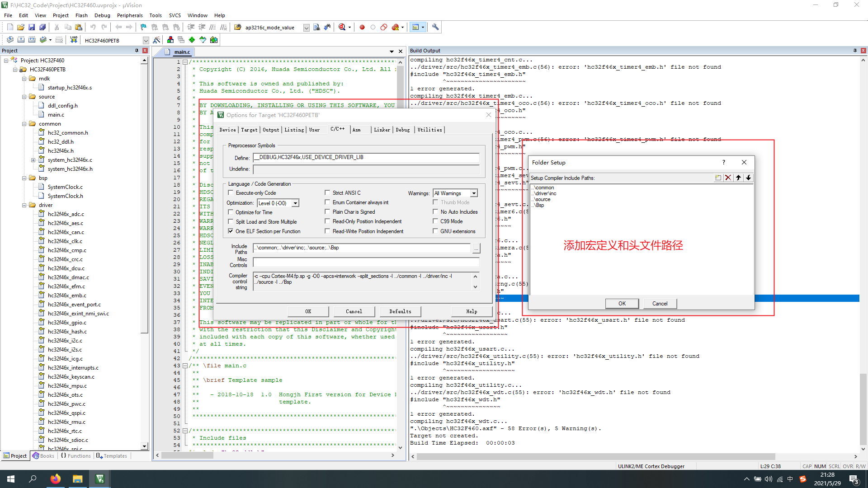
Task: Open the Peripherals menu
Action: click(x=130, y=15)
